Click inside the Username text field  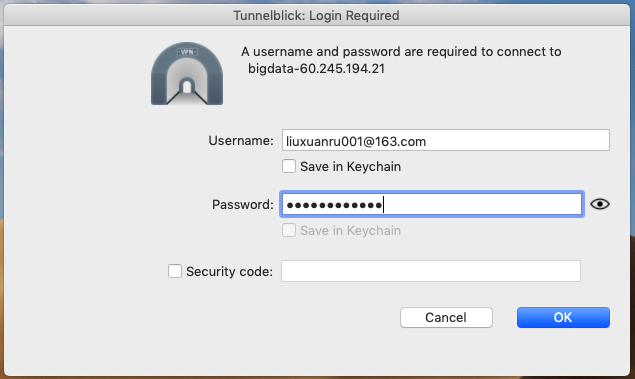click(446, 141)
